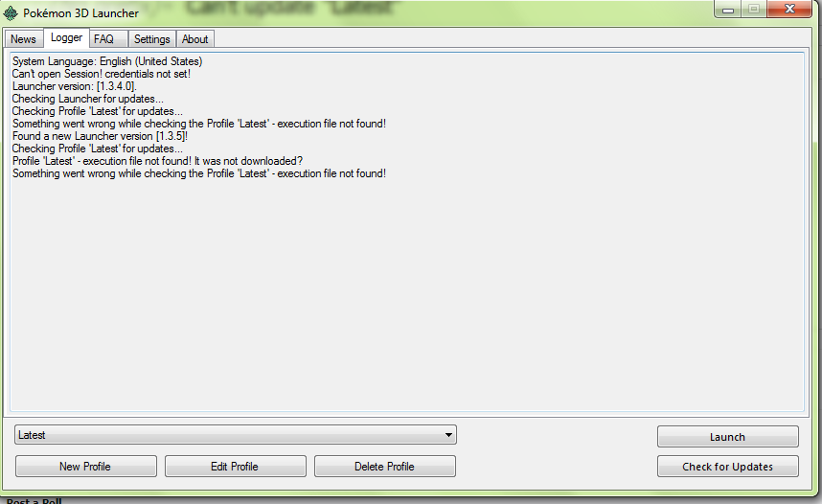The height and width of the screenshot is (504, 822).
Task: Click the 'Found a new Launcher version' log line
Action: click(x=101, y=136)
